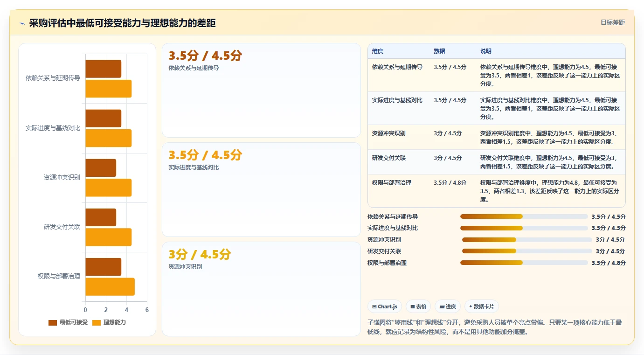The width and height of the screenshot is (644, 355).
Task: Select the 数据卡片 chip
Action: [x=482, y=306]
